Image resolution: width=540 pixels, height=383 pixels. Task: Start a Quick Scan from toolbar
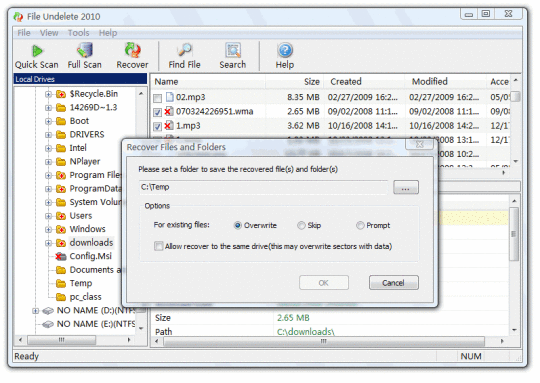pos(37,56)
